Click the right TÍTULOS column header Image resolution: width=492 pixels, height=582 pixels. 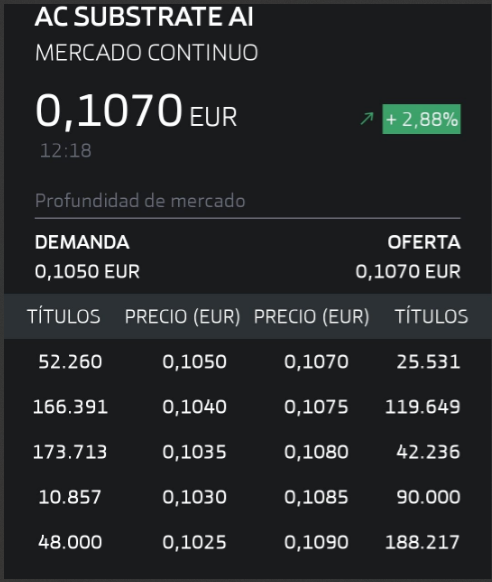[431, 317]
